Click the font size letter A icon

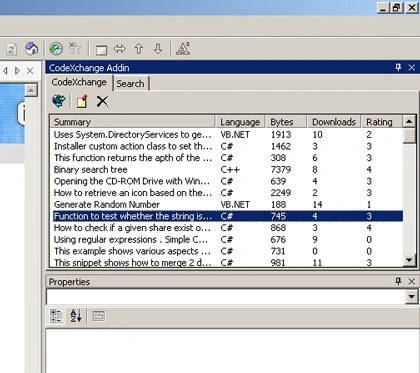tap(183, 49)
